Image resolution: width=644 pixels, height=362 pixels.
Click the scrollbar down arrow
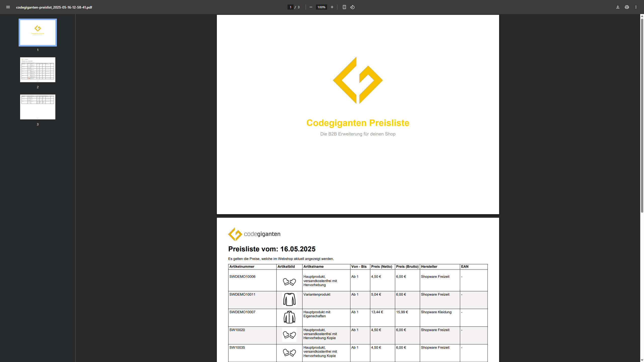pyautogui.click(x=642, y=360)
